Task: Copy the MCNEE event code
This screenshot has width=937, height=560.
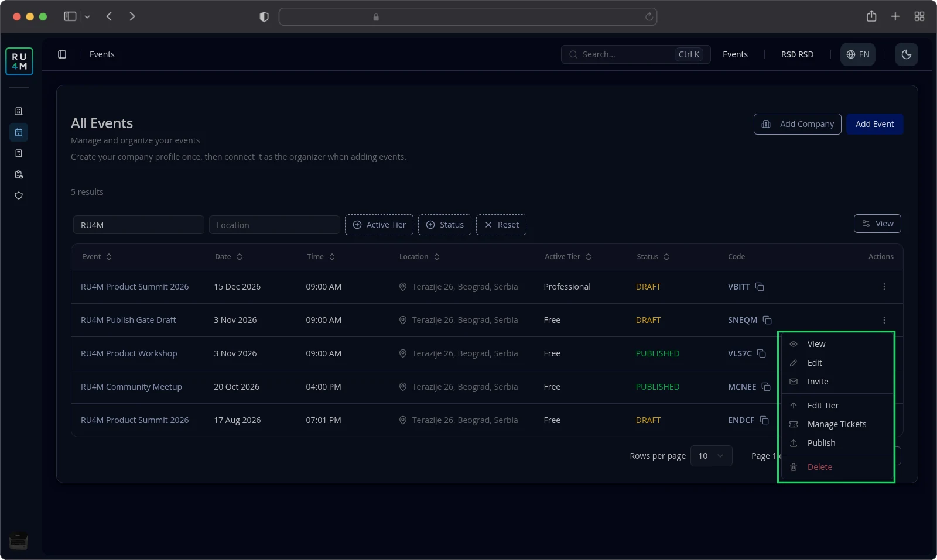Action: [766, 387]
